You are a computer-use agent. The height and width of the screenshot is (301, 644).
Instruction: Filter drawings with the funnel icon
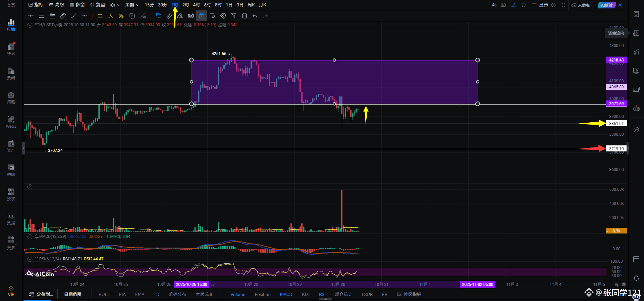(234, 16)
